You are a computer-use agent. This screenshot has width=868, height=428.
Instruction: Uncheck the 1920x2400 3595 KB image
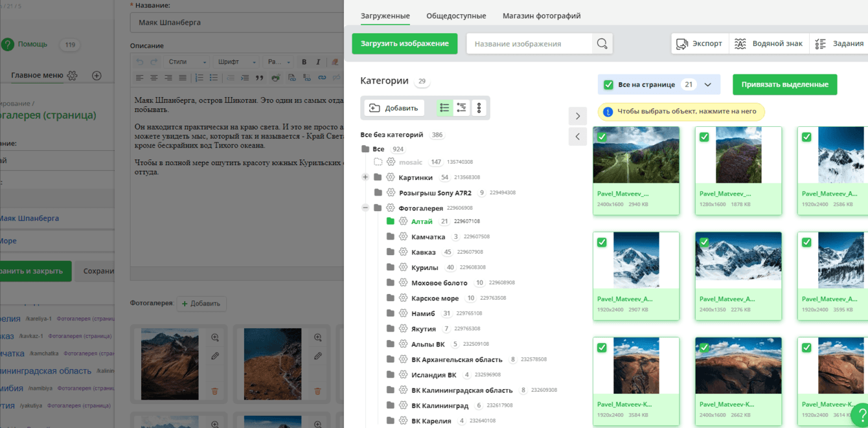point(806,242)
